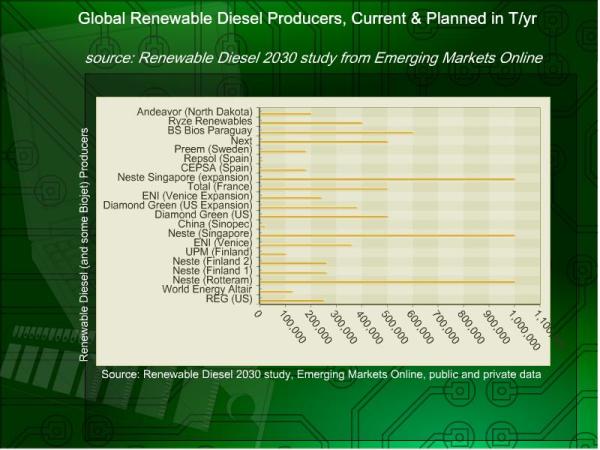
Task: Click the '400,000' x-axis tick label
Action: click(369, 327)
